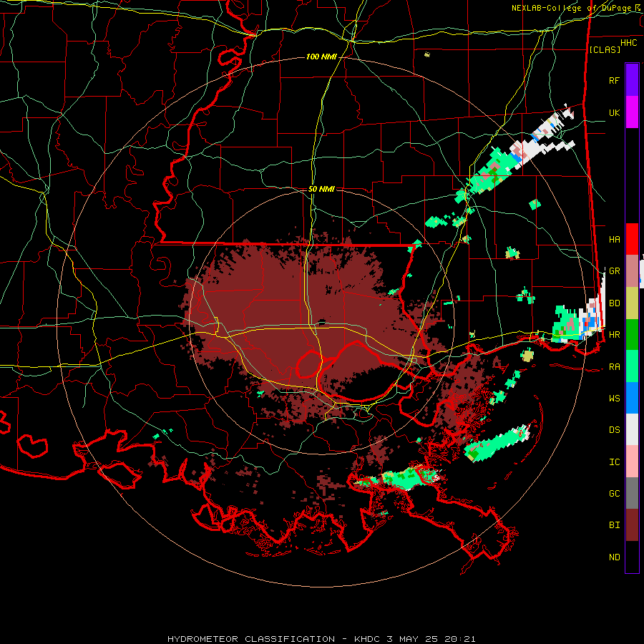
Task: Click the 50 NMI range ring label
Action: 321,189
